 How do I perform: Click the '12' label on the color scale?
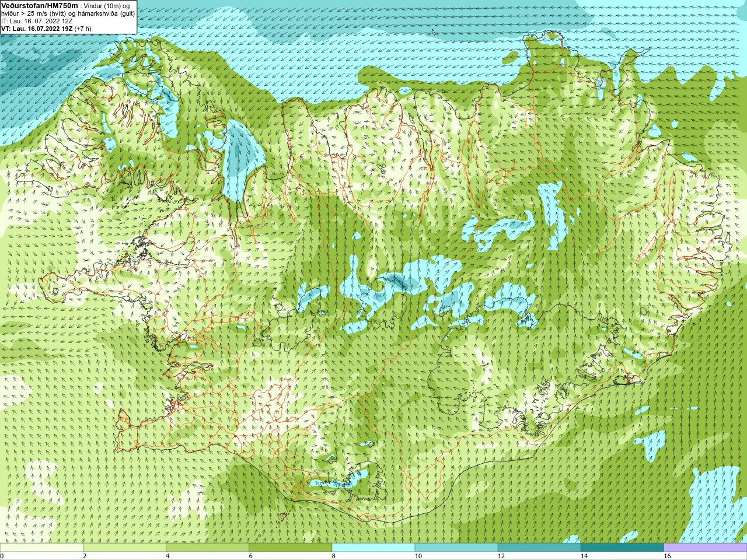click(501, 556)
